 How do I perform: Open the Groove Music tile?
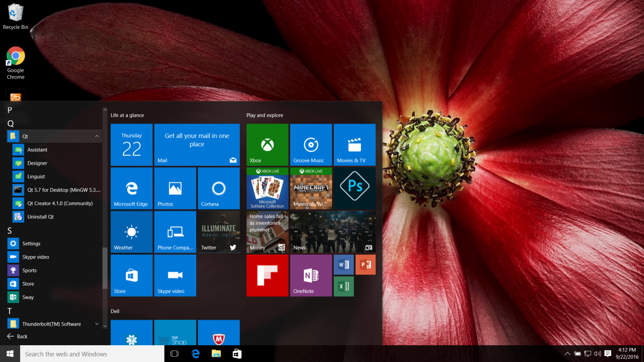[311, 145]
